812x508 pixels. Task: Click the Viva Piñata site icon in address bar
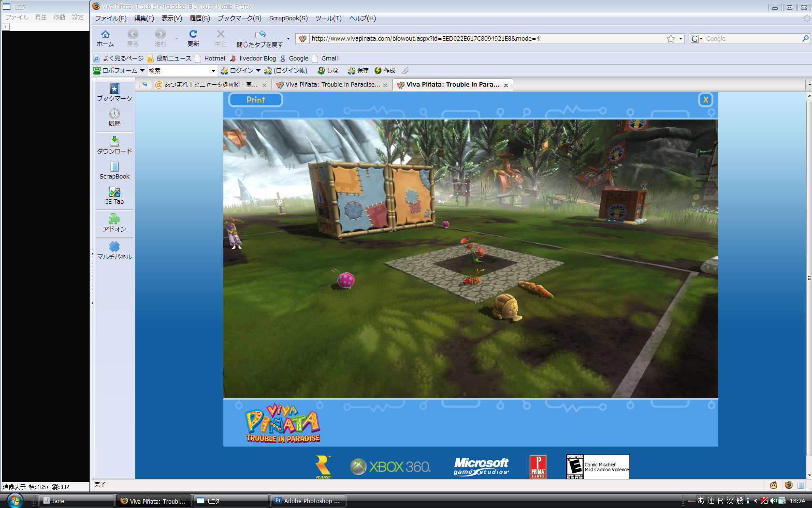pyautogui.click(x=303, y=39)
